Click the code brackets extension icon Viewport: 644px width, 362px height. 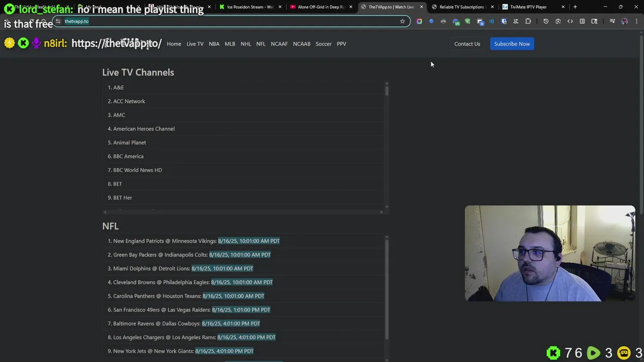coord(570,21)
